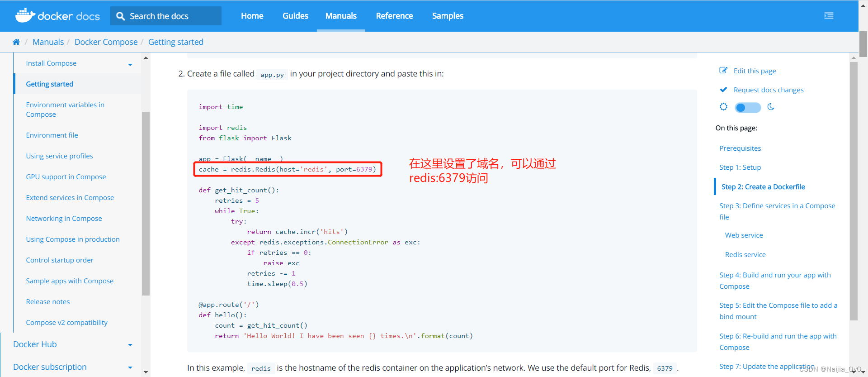
Task: Jump to Step 6: Re-build and run
Action: 778,342
